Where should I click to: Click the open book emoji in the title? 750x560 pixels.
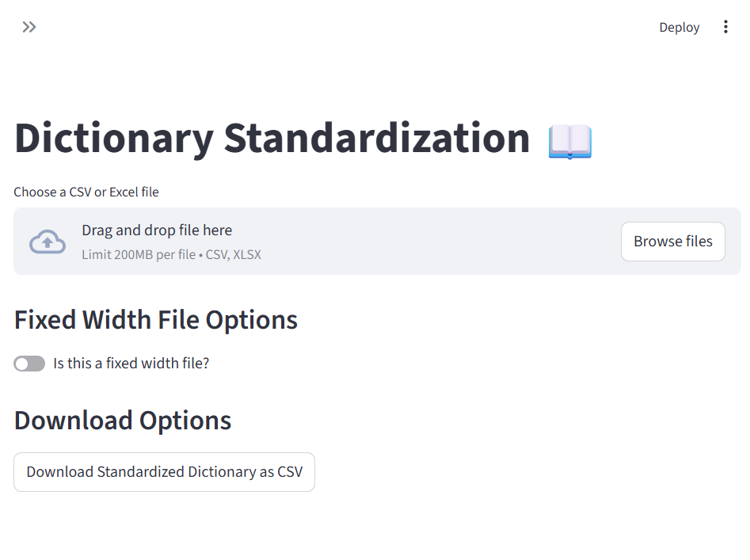coord(570,141)
